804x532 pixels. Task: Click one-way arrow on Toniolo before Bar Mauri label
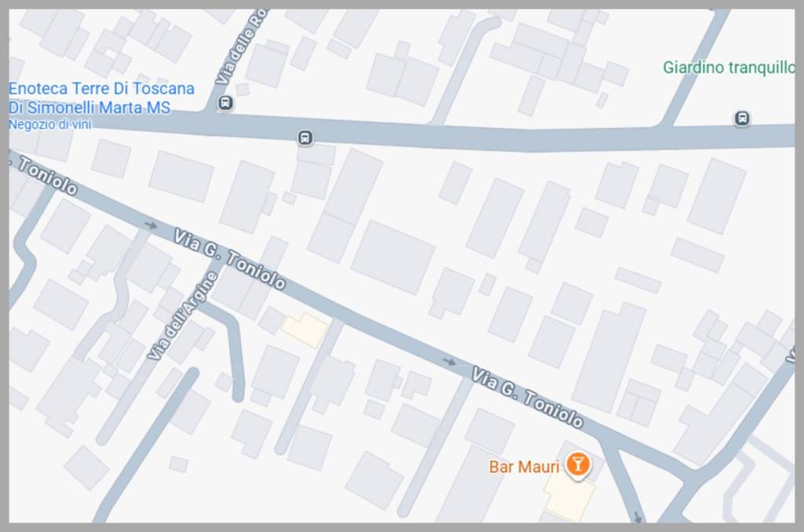tap(449, 363)
